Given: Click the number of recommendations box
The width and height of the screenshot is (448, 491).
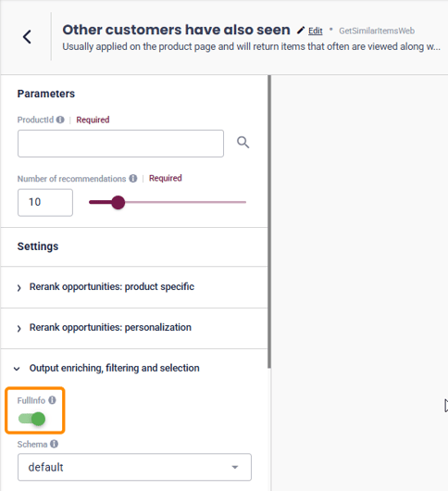Looking at the screenshot, I should coord(45,202).
